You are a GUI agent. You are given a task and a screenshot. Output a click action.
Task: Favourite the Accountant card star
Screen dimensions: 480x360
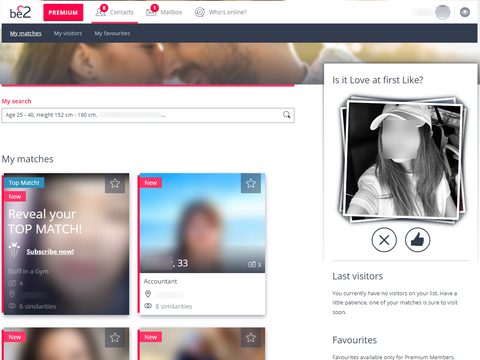251,183
